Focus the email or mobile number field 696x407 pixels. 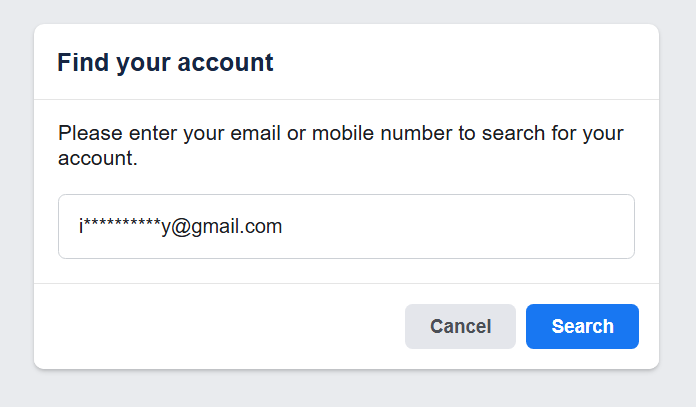pos(346,227)
